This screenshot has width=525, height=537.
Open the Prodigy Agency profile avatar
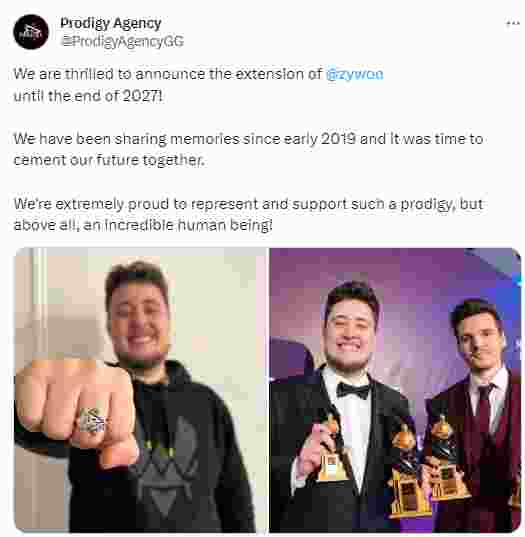(31, 32)
